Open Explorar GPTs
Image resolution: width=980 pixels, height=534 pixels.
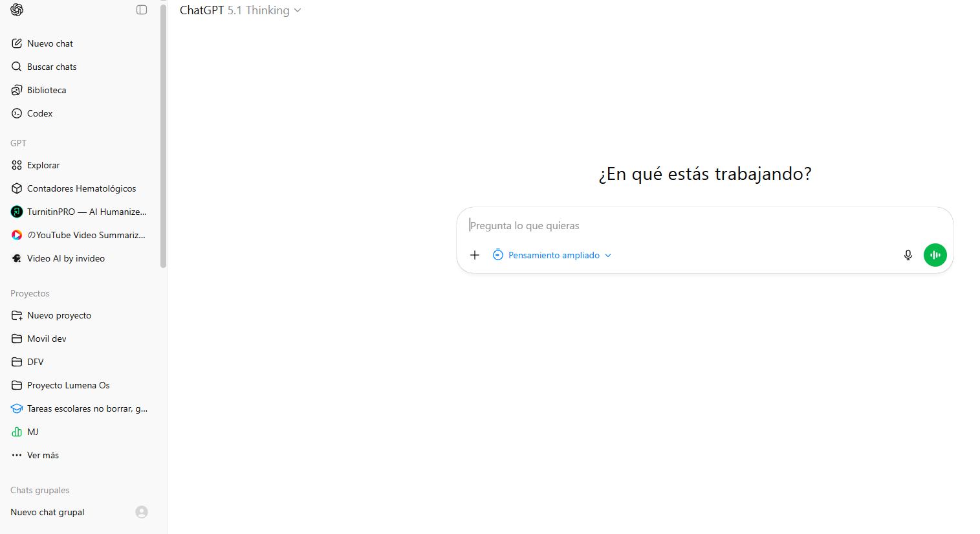click(x=43, y=165)
